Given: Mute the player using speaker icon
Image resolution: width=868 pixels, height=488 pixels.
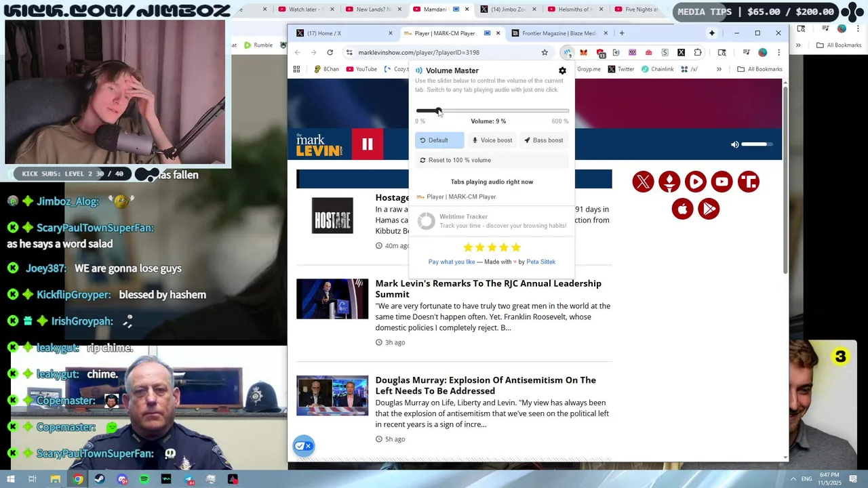Looking at the screenshot, I should coord(734,144).
